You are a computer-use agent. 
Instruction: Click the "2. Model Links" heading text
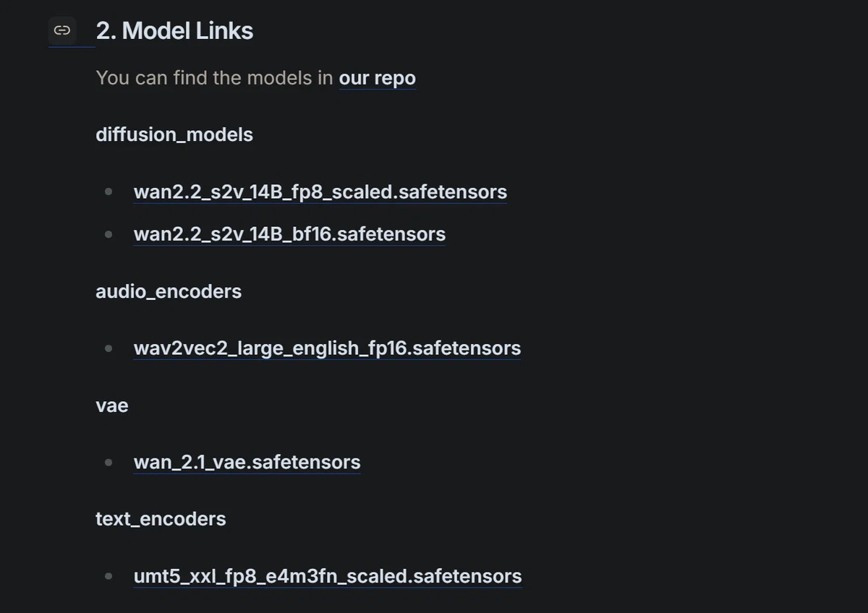click(x=174, y=30)
